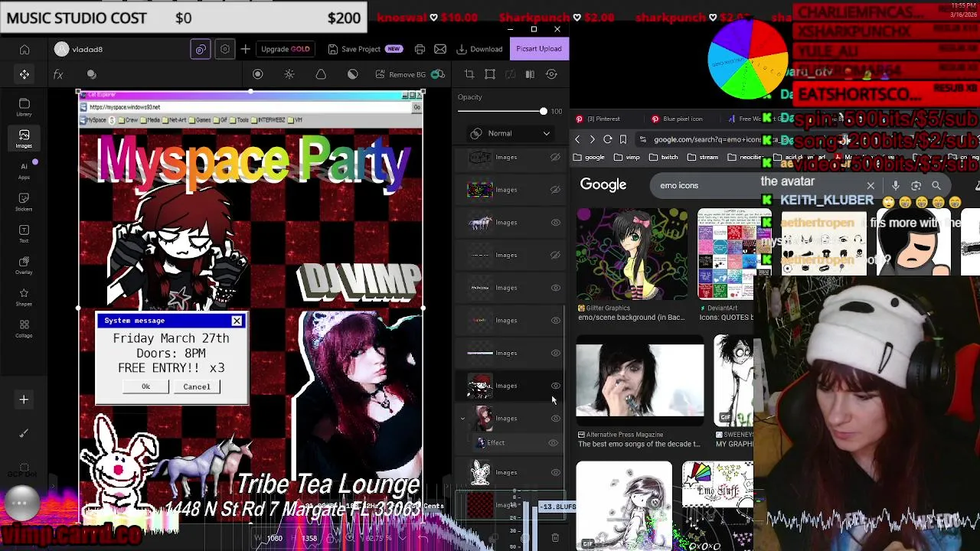Hide the white line Images layer
Viewport: 980px width, 551px height.
pyautogui.click(x=556, y=353)
